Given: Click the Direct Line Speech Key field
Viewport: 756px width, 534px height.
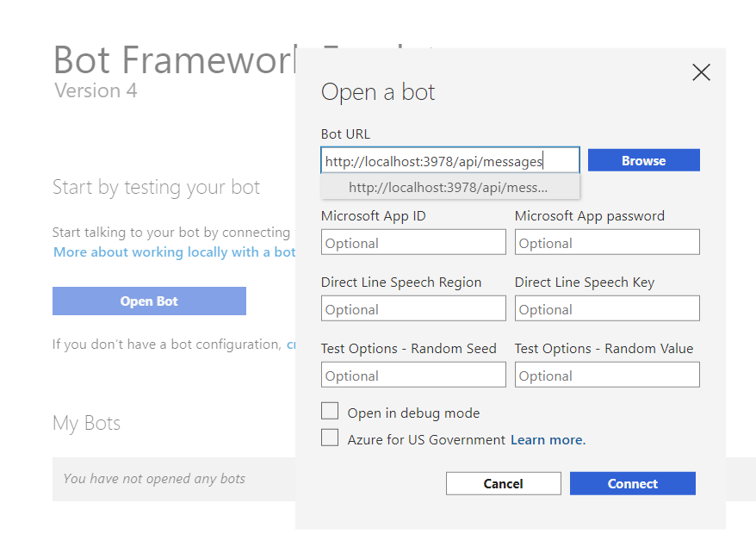Looking at the screenshot, I should 607,308.
